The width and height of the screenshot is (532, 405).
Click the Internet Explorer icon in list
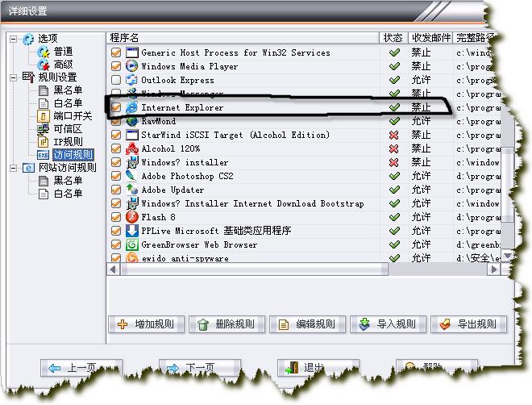(131, 107)
